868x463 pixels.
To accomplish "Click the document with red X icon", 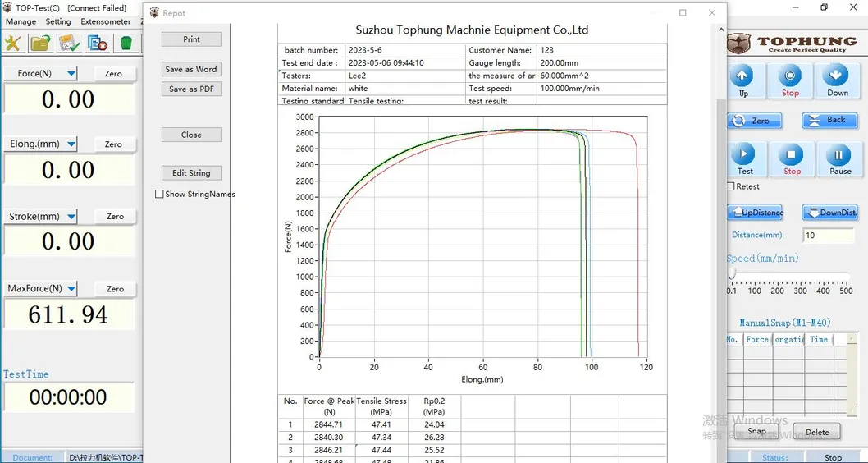I will (x=97, y=43).
